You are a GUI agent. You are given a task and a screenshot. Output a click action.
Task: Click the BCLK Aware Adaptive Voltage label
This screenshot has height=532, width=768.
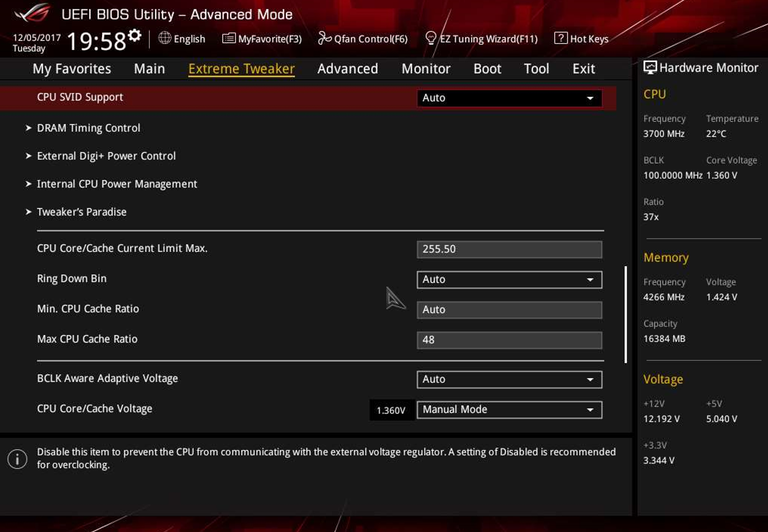coord(107,379)
